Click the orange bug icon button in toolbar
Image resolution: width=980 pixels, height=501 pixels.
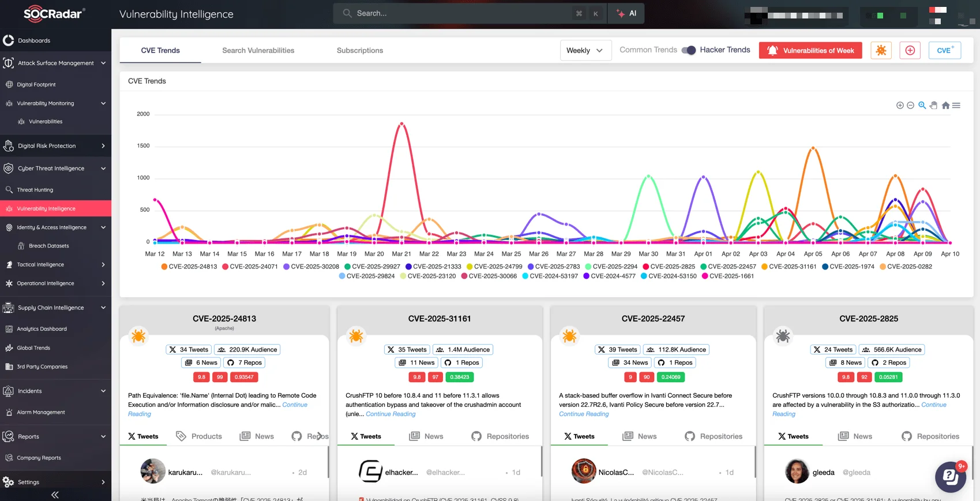coord(881,50)
